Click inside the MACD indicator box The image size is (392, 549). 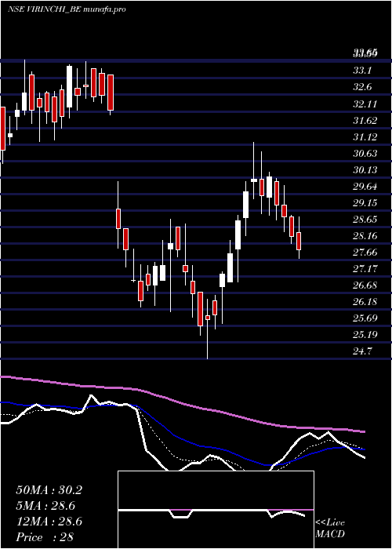click(216, 510)
